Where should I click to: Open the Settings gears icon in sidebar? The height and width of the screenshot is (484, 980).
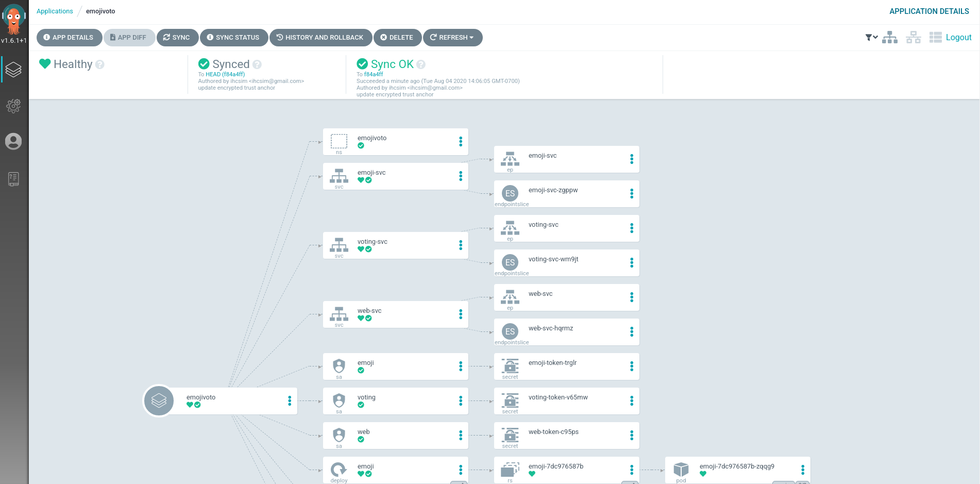tap(13, 106)
